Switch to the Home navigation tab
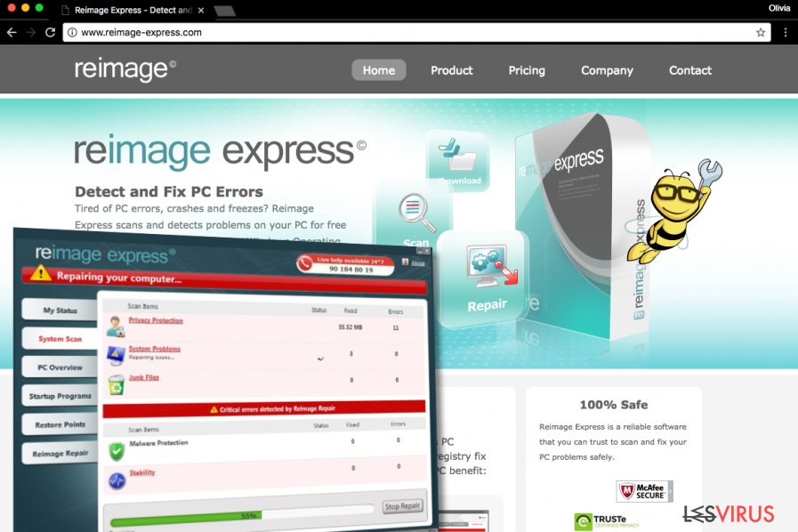 point(378,69)
